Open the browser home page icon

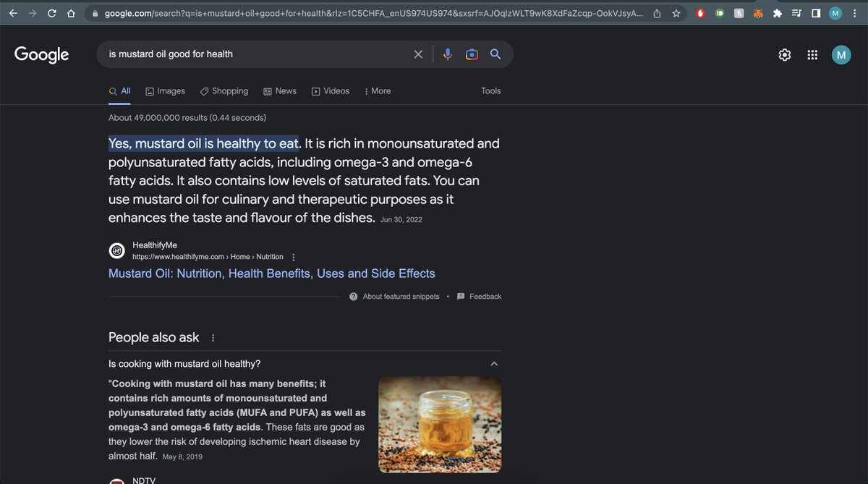(71, 13)
